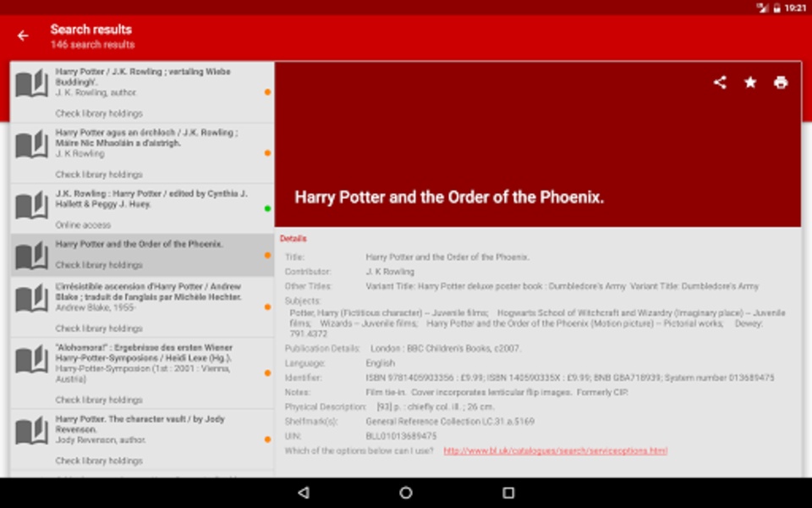
Task: Click orange dot on agus an órchloch result
Action: point(268,153)
